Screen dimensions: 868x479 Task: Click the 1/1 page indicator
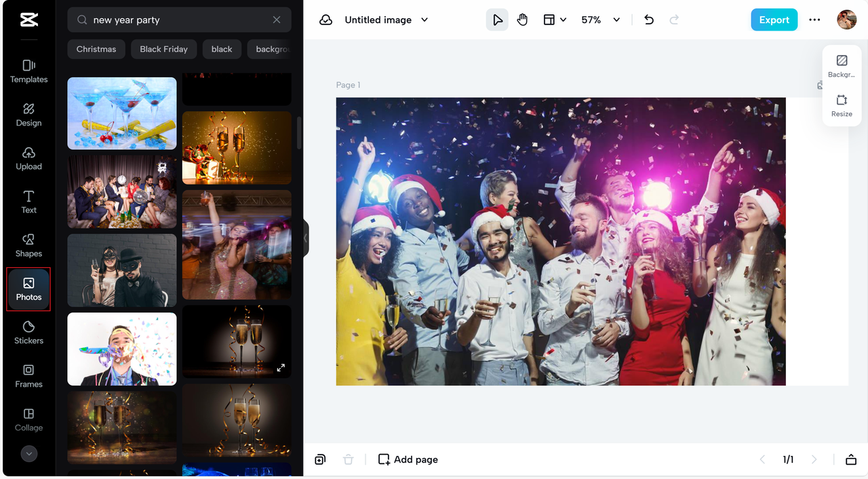click(788, 459)
